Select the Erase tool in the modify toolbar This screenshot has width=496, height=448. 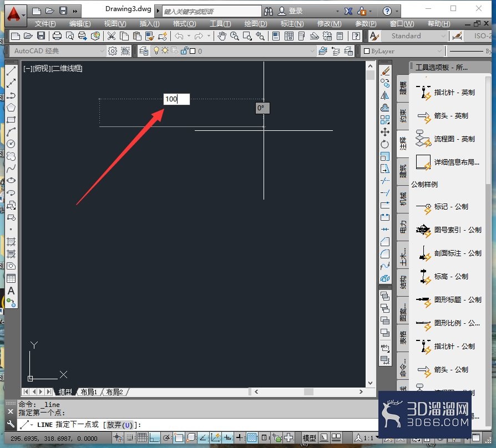point(385,72)
